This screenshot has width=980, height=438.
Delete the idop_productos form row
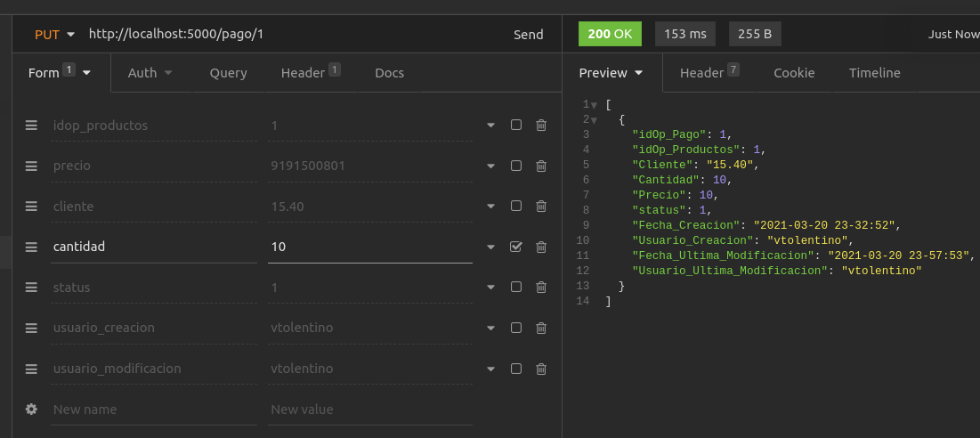coord(541,125)
